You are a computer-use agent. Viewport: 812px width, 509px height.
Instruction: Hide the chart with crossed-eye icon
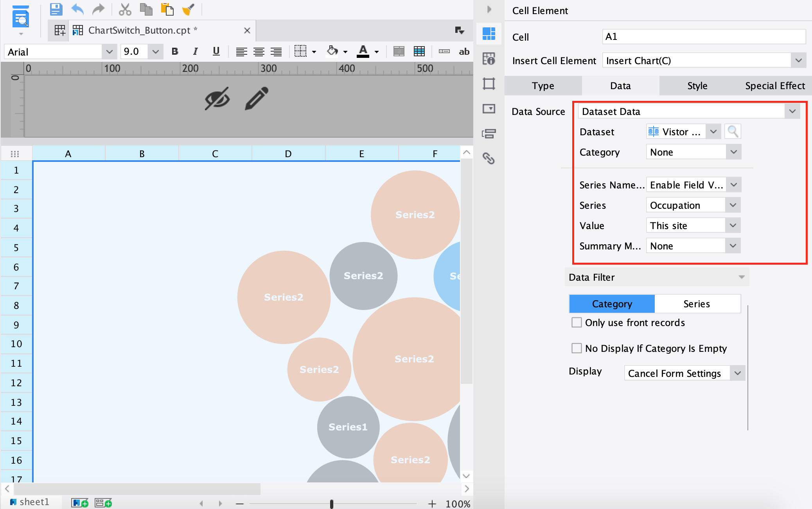(217, 98)
